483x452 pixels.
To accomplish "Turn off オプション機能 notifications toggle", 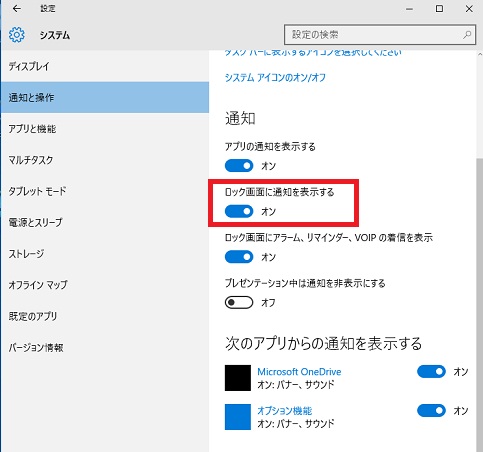I will click(431, 410).
